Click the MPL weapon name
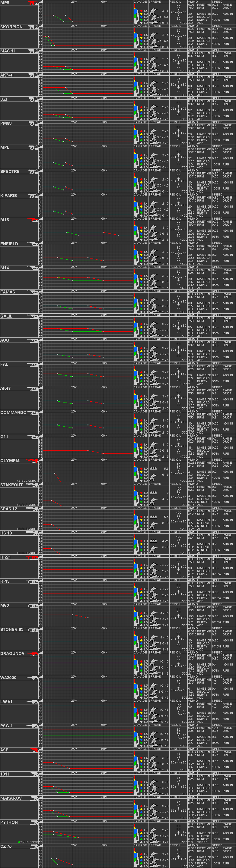Image resolution: width=236 pixels, height=868 pixels. pos(5,147)
